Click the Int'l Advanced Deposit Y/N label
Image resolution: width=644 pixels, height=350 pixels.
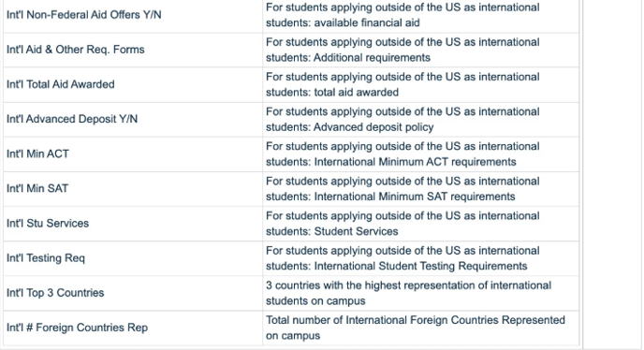(x=72, y=119)
